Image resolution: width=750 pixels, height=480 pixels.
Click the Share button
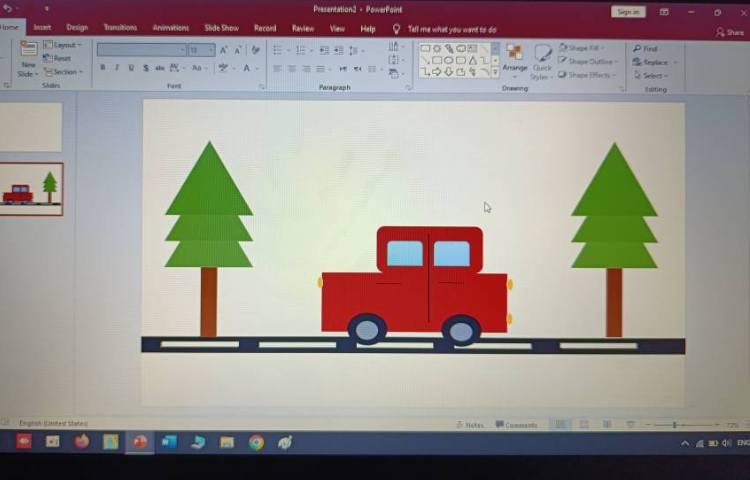tap(731, 32)
